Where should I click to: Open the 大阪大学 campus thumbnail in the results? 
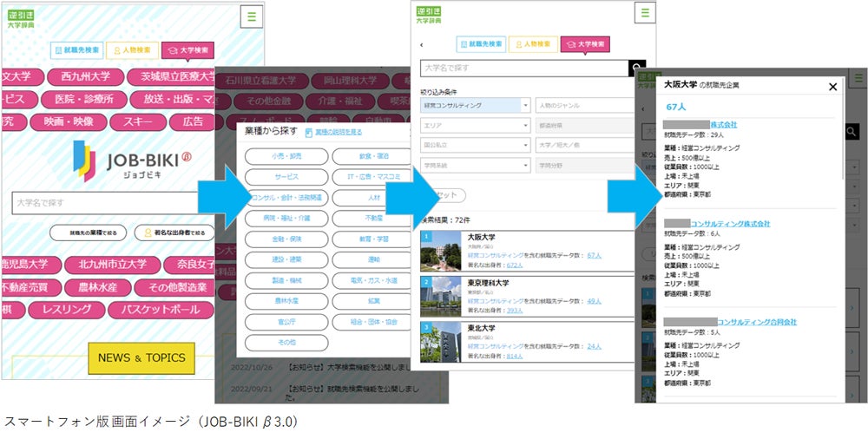[441, 251]
